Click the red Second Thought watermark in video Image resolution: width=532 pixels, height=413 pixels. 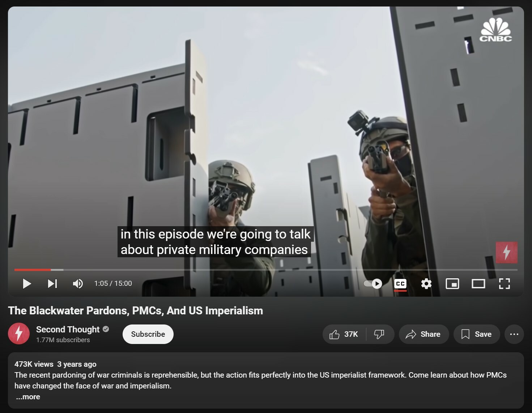507,252
